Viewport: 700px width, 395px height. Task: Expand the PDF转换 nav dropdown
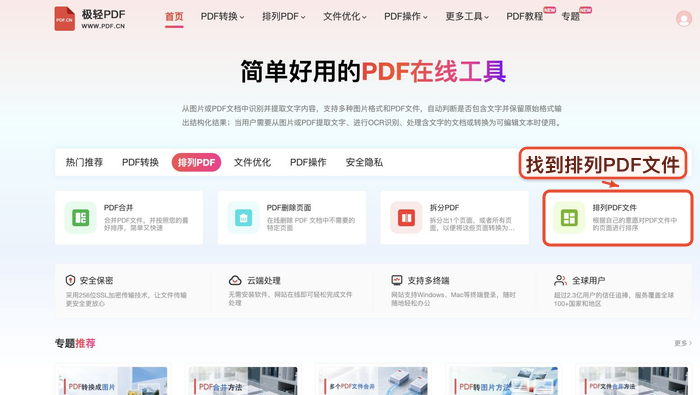pos(222,17)
